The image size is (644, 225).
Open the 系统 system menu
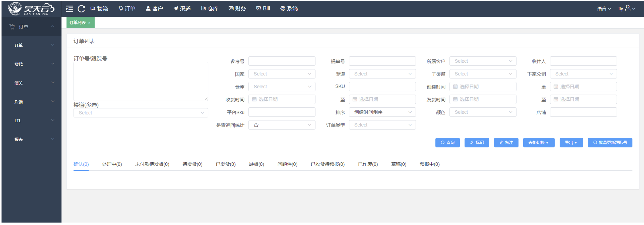289,9
